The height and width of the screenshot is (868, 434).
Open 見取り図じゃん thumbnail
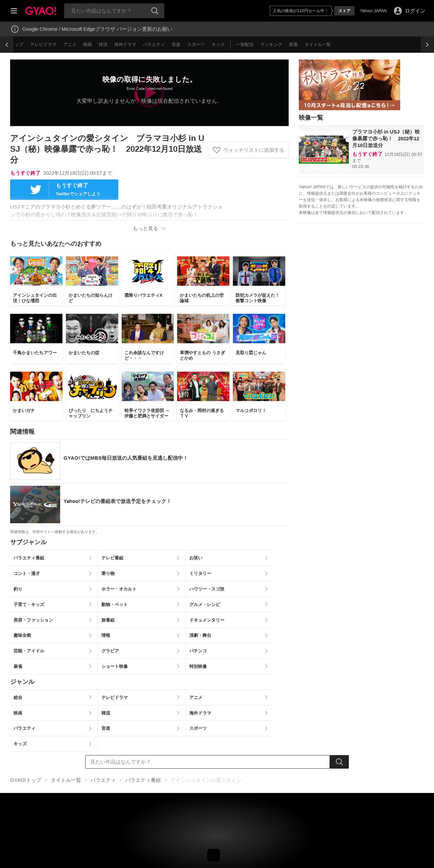click(259, 329)
